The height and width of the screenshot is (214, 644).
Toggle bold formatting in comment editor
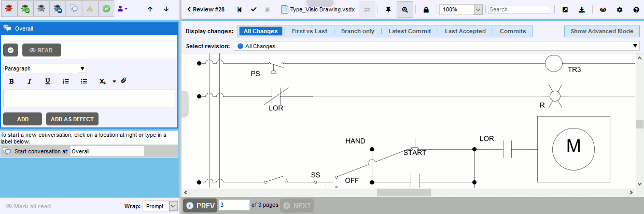(x=11, y=81)
